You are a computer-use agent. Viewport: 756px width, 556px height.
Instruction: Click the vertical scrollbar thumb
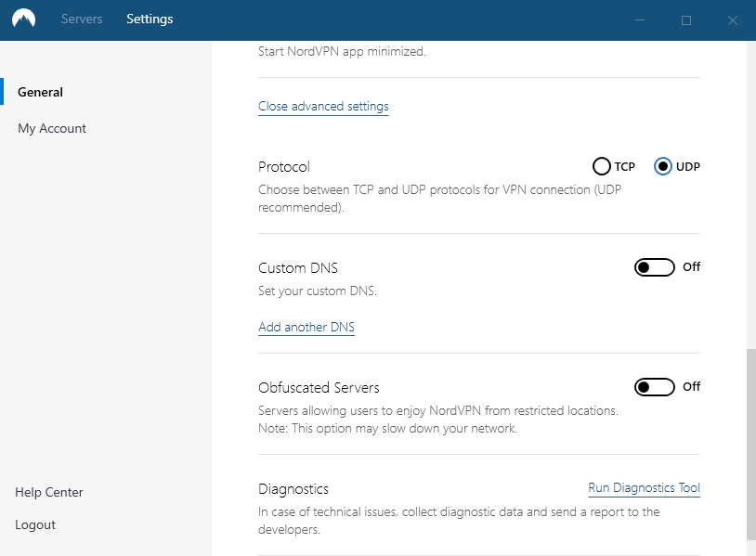(x=750, y=444)
